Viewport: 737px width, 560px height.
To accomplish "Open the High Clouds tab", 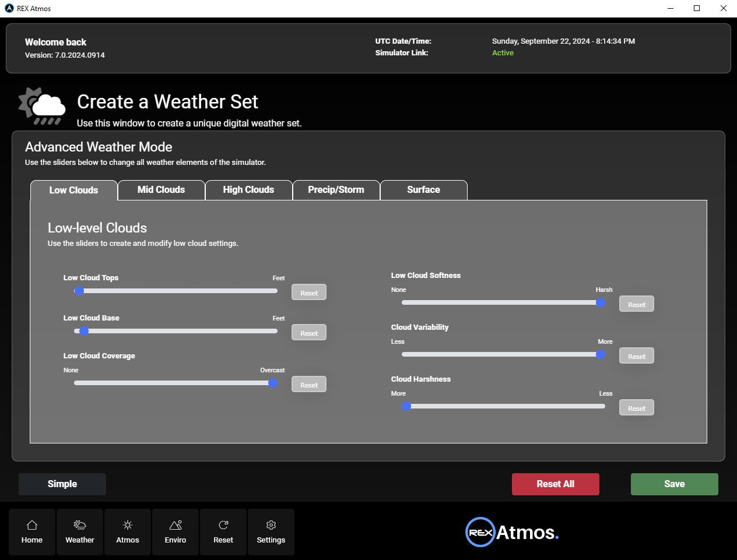I will (248, 189).
